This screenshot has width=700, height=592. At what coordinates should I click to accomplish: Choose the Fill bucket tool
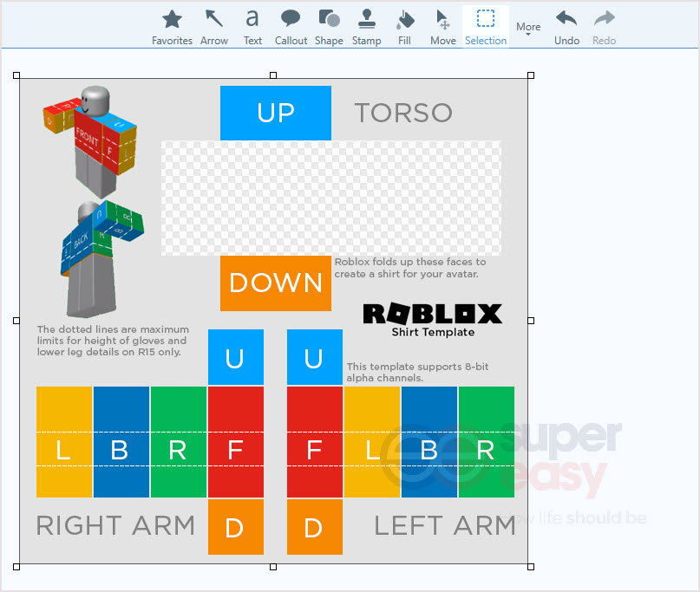(404, 28)
